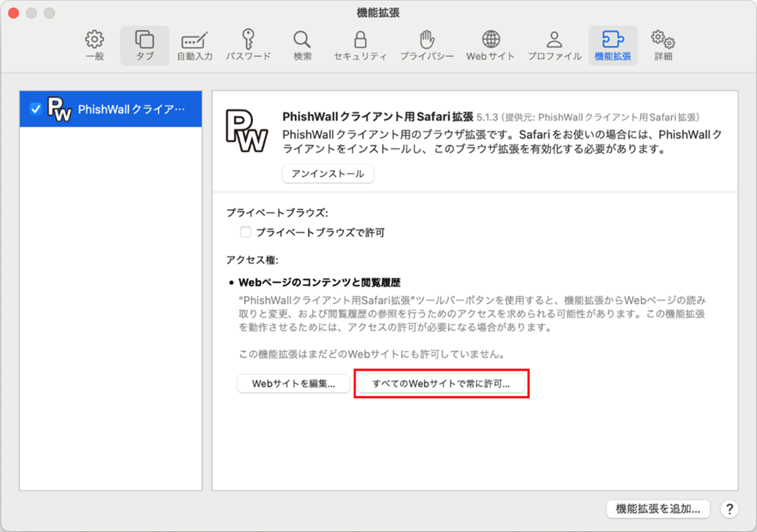Open the パスワード key icon pane

(x=248, y=46)
